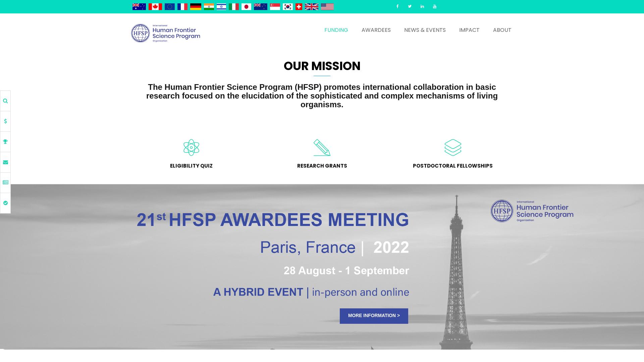Click the France flag icon
Image resolution: width=644 pixels, height=362 pixels.
[x=182, y=7]
